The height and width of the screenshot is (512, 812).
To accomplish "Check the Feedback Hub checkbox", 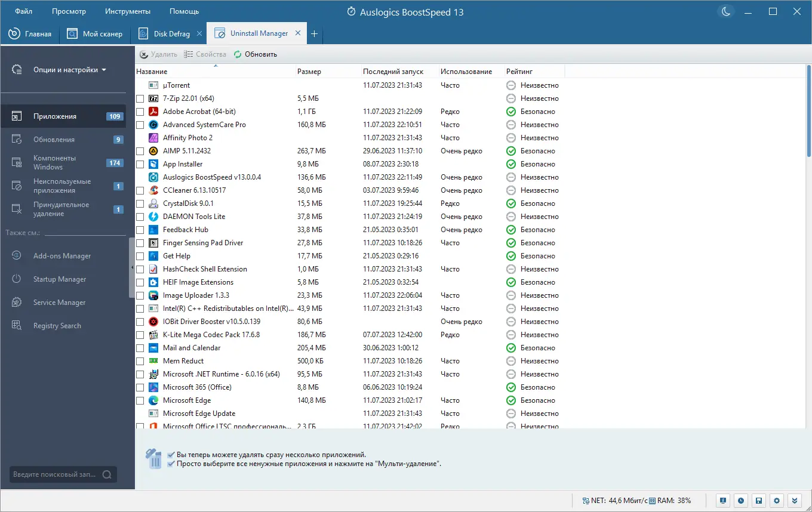I will [140, 230].
